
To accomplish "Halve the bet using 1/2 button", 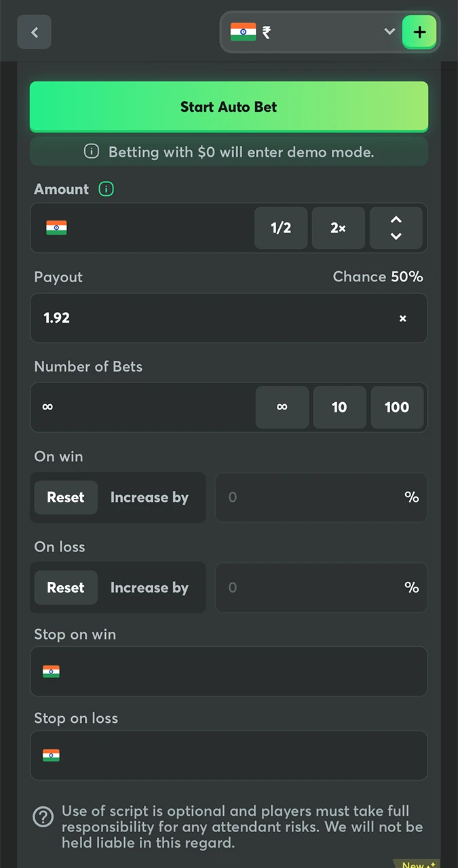I will click(281, 228).
